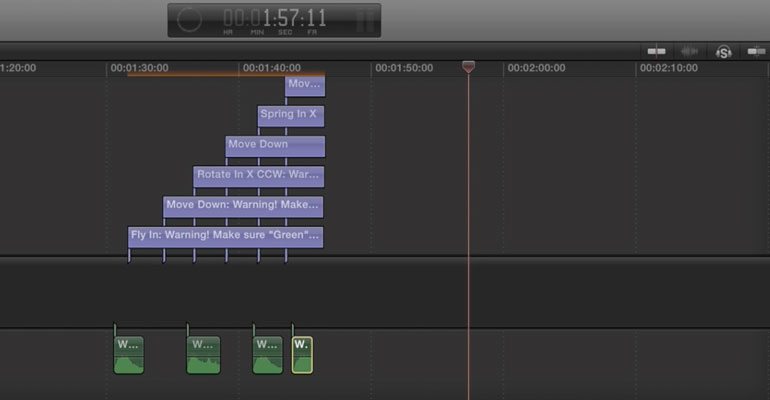Screen dimensions: 770x400
Task: Click the audio meter bars beside timecode
Action: [x=365, y=21]
